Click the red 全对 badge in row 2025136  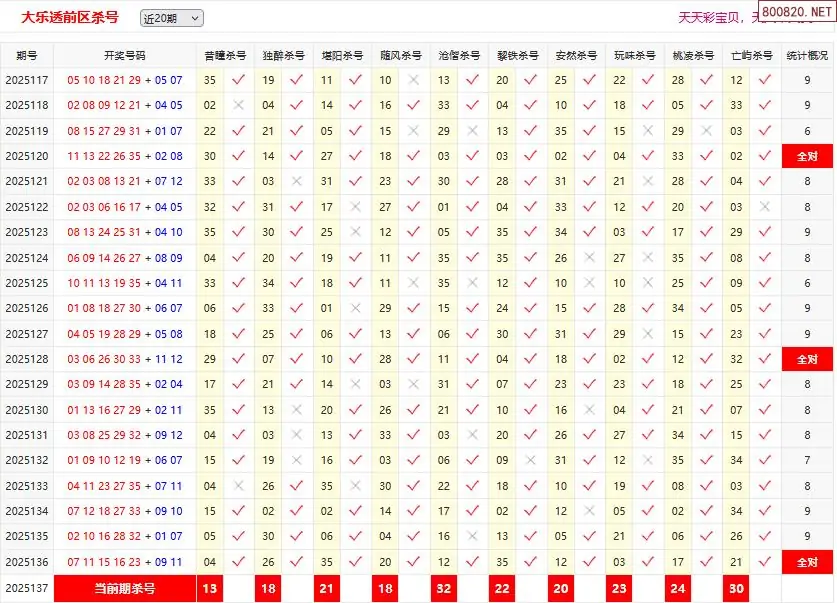(x=807, y=563)
